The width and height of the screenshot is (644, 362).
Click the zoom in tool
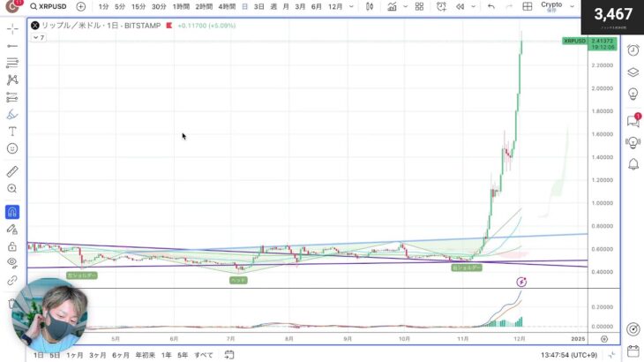[x=12, y=189]
